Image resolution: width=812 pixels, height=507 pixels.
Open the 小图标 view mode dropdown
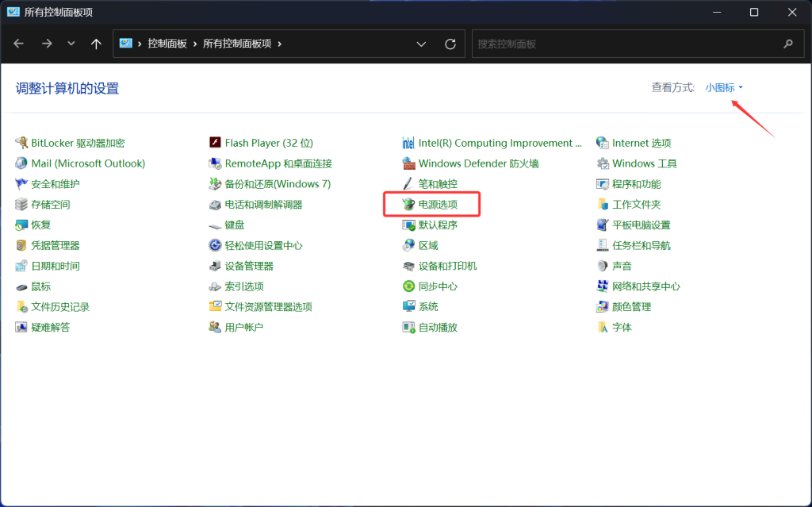(x=723, y=87)
